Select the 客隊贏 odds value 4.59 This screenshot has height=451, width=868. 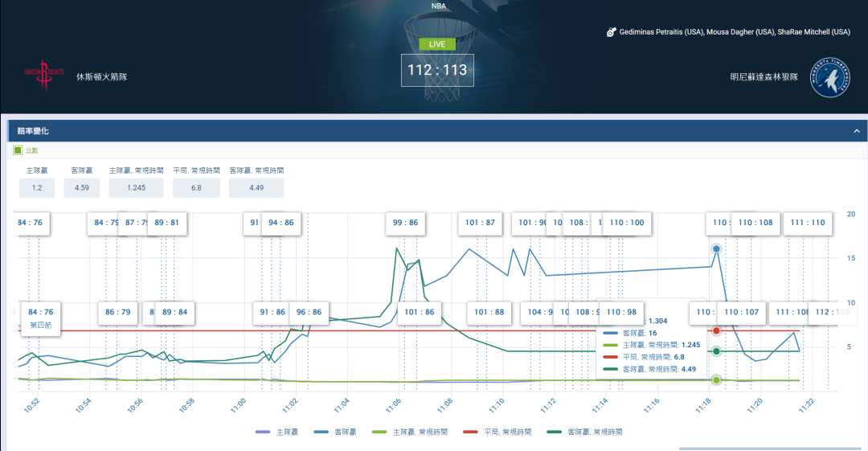(82, 188)
